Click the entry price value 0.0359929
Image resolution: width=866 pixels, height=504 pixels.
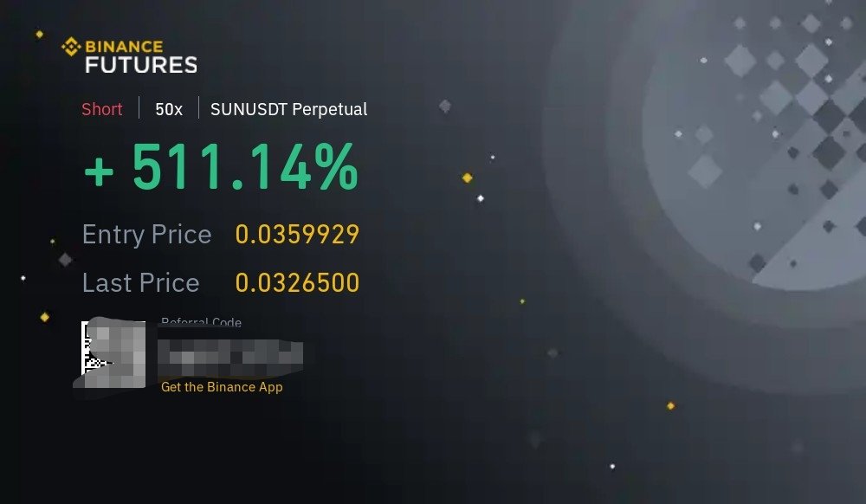(297, 234)
